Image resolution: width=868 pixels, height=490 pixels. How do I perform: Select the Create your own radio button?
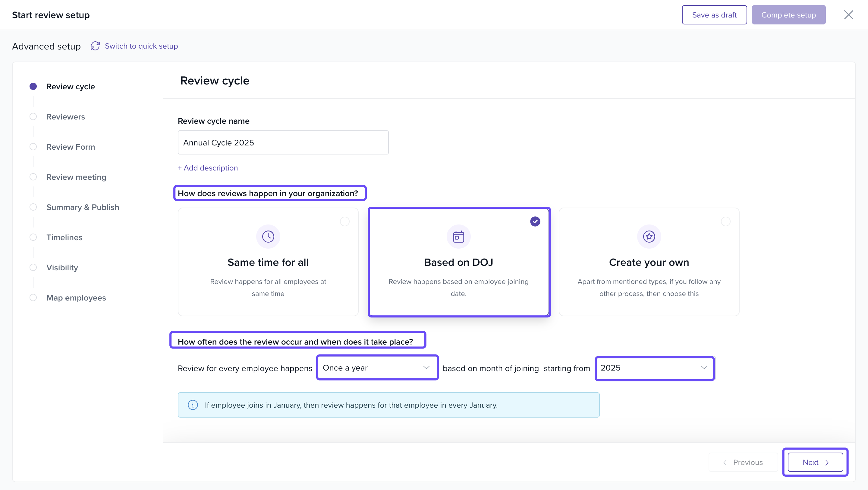tap(725, 221)
